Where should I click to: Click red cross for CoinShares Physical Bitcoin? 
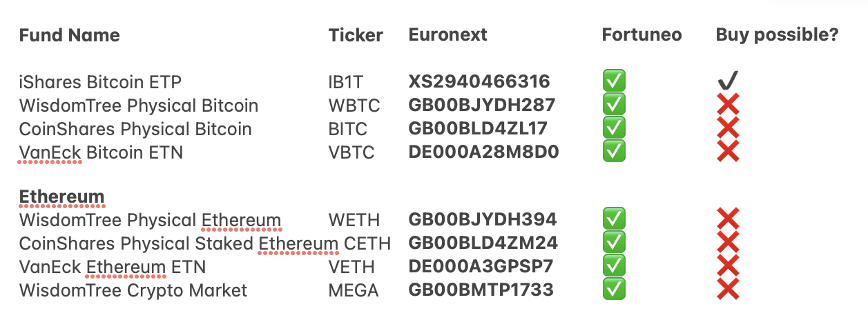coord(728,128)
